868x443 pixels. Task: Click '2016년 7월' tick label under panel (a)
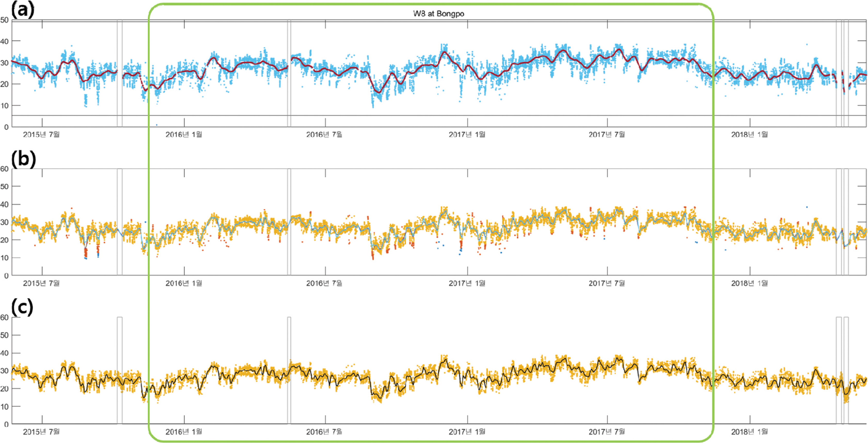pyautogui.click(x=324, y=135)
